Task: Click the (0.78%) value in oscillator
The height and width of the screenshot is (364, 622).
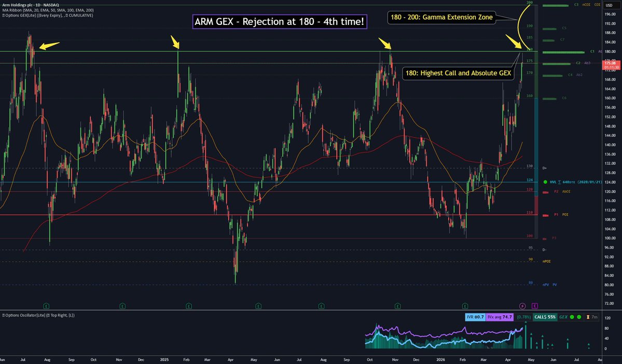Action: tap(523, 317)
